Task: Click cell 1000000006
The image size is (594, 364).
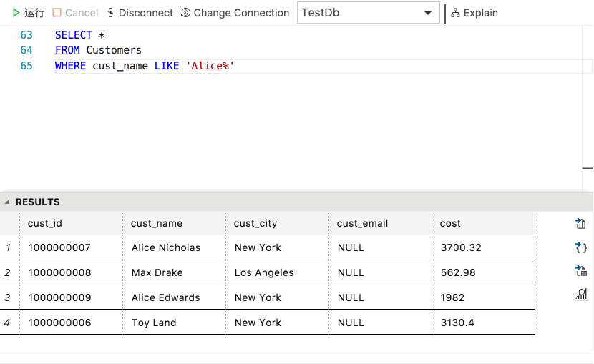Action: (72, 323)
